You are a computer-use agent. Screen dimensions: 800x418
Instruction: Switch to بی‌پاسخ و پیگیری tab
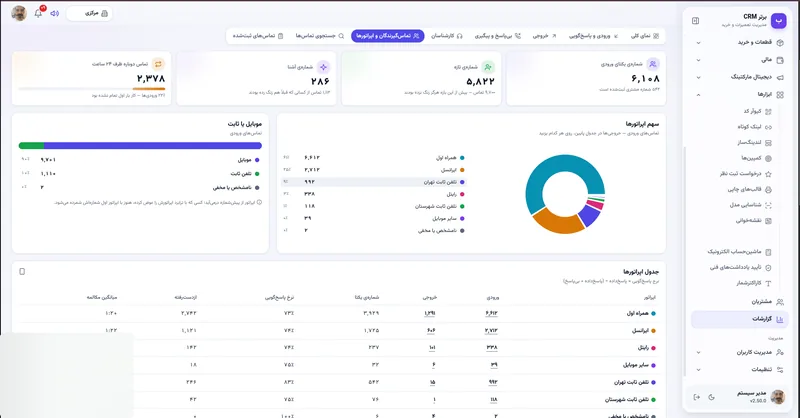click(497, 36)
